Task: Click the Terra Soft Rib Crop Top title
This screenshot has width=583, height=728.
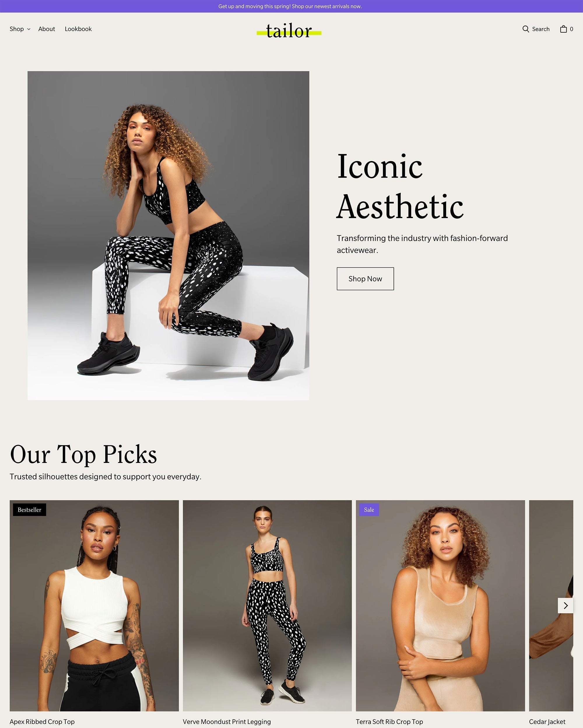Action: click(x=389, y=722)
